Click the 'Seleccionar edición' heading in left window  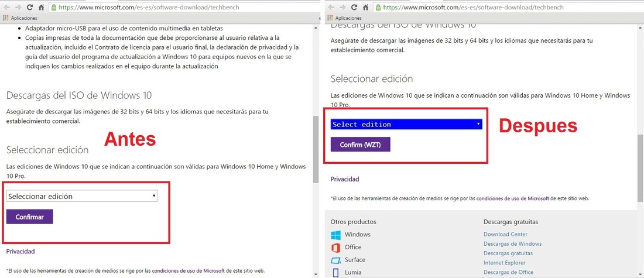coord(47,150)
